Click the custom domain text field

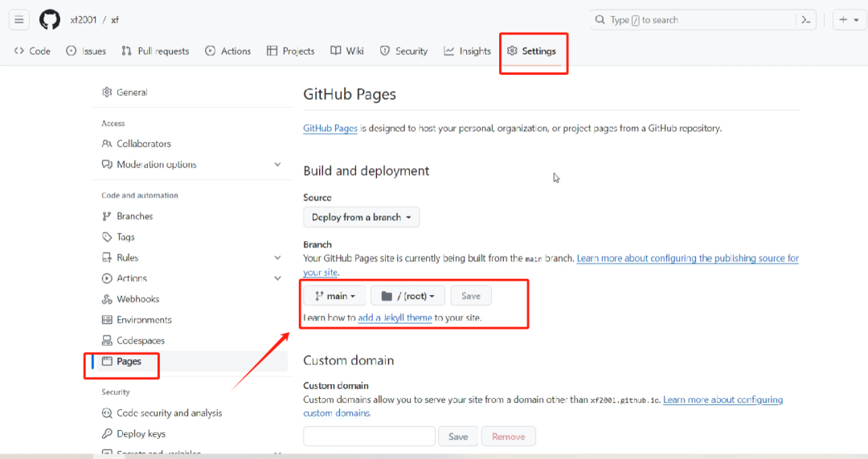point(369,436)
